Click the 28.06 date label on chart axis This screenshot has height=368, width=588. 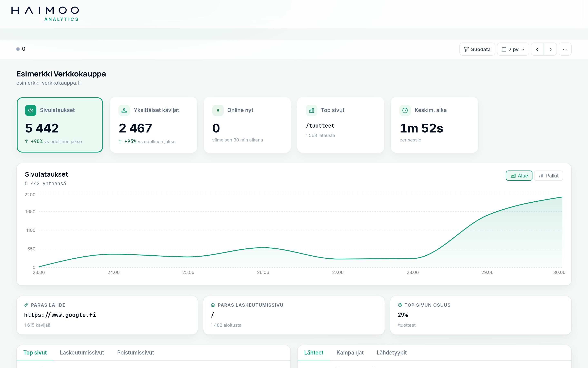pyautogui.click(x=413, y=272)
